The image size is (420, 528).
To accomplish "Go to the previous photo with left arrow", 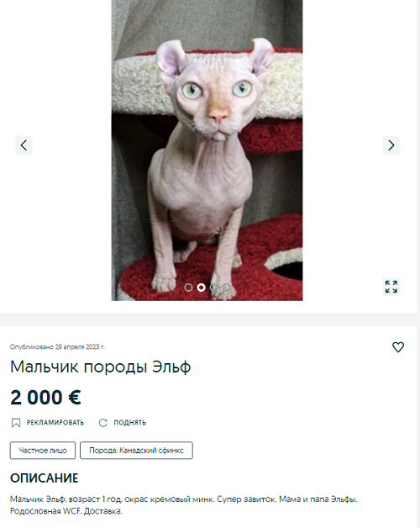I will pos(24,145).
